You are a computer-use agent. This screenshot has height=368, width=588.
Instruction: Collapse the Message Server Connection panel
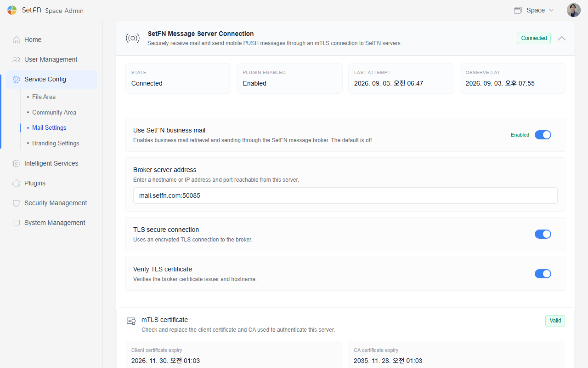[562, 38]
